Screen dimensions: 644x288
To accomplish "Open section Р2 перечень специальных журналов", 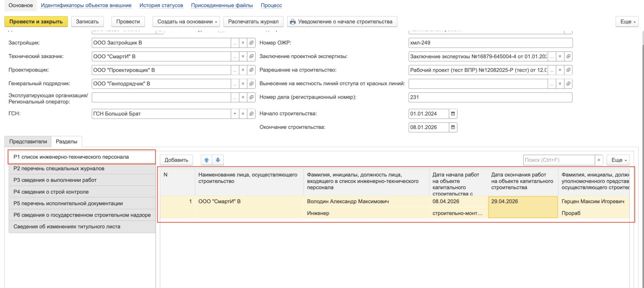I will tap(82, 169).
